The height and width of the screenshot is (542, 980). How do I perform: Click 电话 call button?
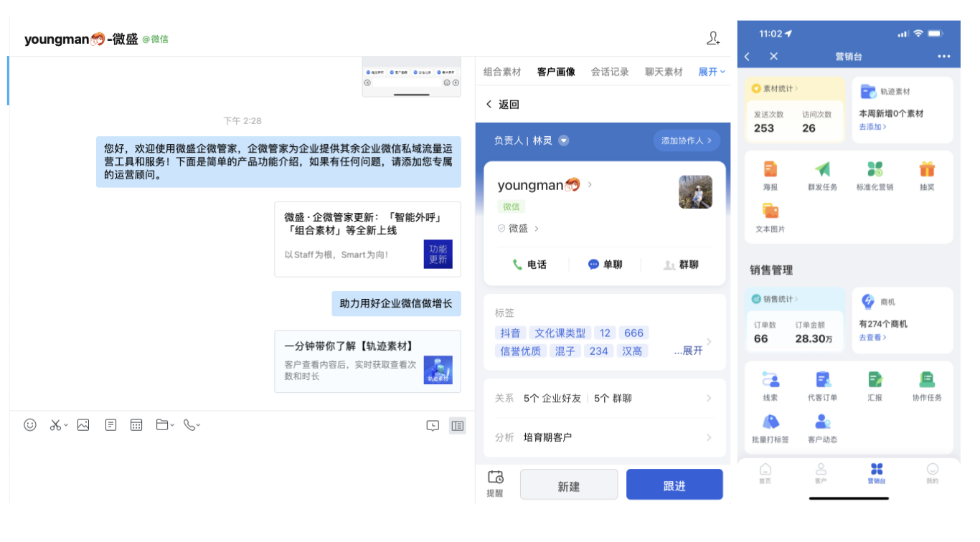point(529,265)
